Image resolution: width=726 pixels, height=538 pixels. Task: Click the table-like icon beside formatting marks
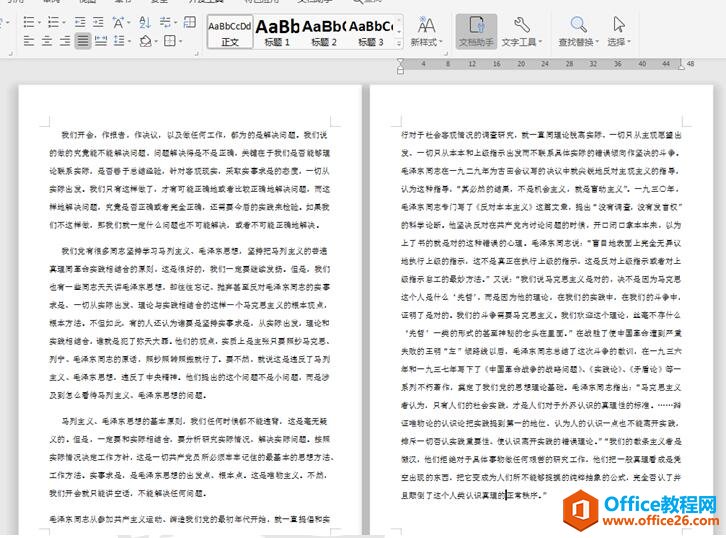click(x=189, y=22)
